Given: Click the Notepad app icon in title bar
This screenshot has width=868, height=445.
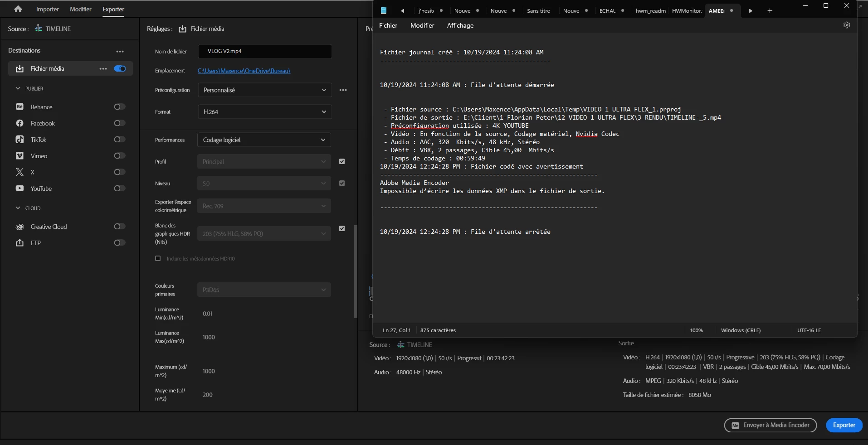Looking at the screenshot, I should click(384, 10).
